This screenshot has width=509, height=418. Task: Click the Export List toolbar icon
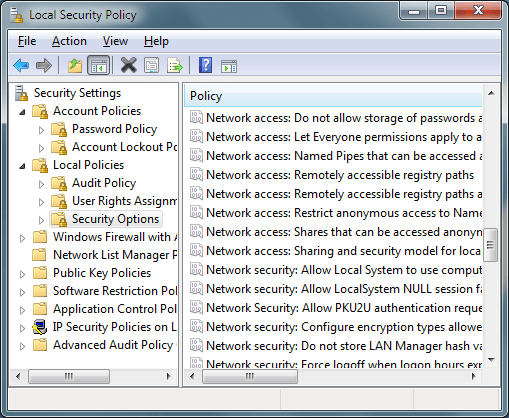[x=175, y=65]
